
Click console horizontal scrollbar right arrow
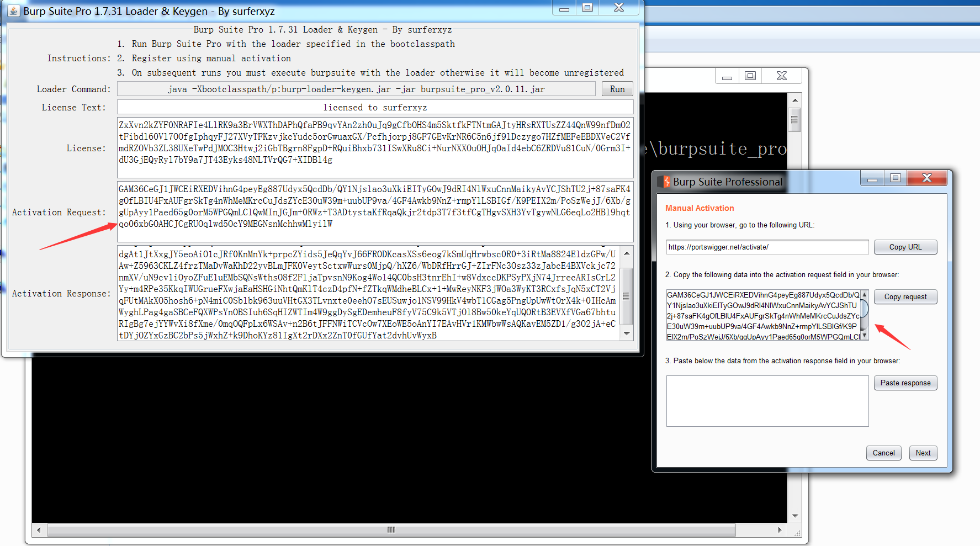[x=780, y=530]
